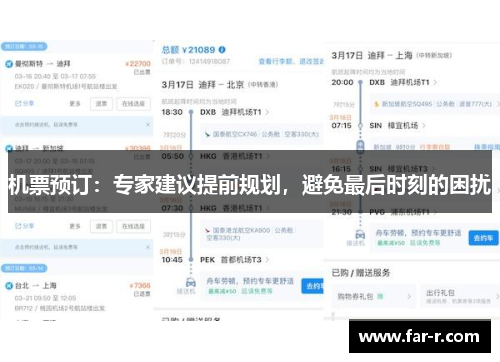Image resolution: width=500 pixels, height=362 pixels.
Task: Select text BR712 / 桃园机场2号航站楼出发
Action: click(x=60, y=308)
